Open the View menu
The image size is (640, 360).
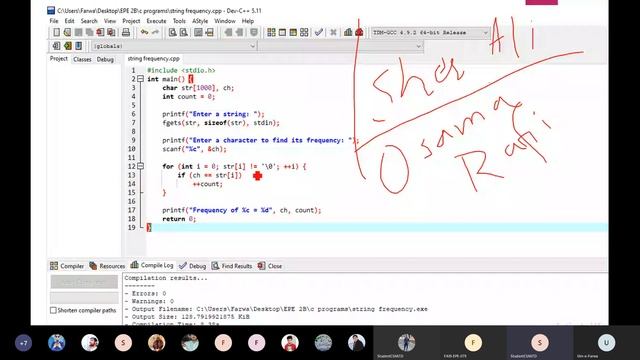(110, 21)
